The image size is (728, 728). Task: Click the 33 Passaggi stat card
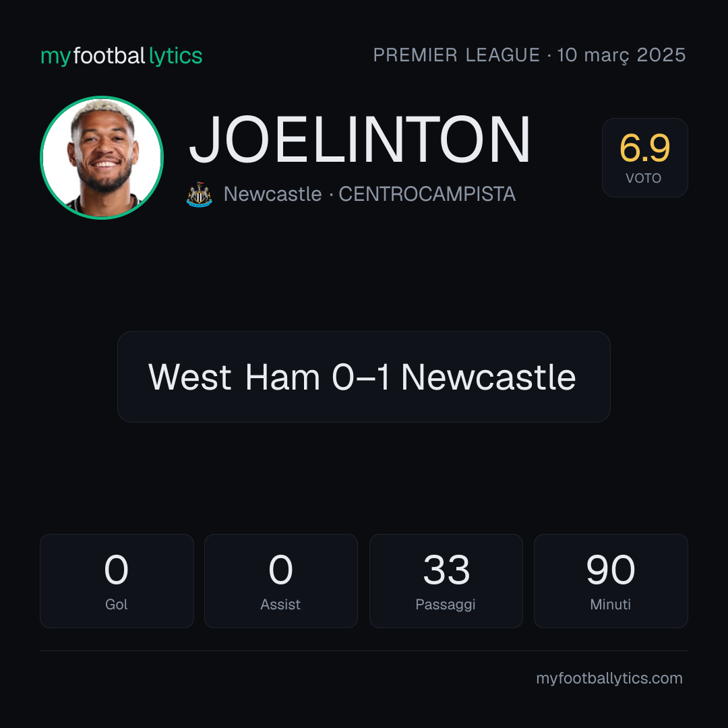pos(446,581)
